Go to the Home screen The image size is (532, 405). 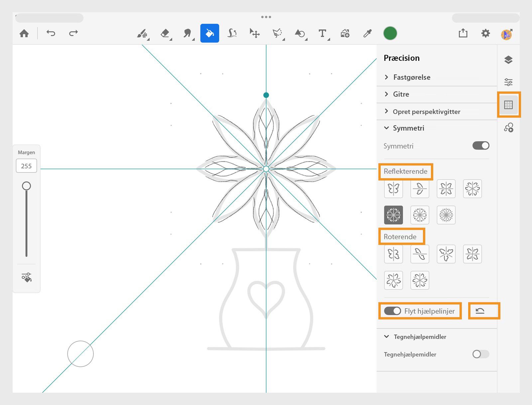(x=24, y=33)
